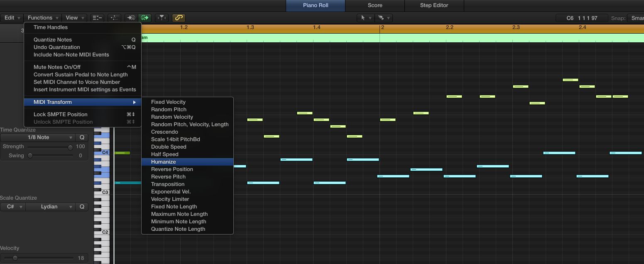Choose the Humanize transform

point(187,162)
